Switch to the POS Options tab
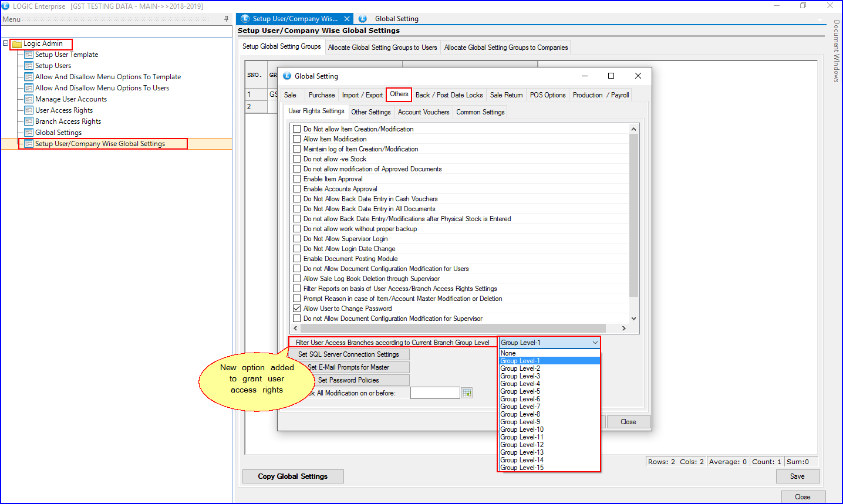843x504 pixels. click(547, 95)
